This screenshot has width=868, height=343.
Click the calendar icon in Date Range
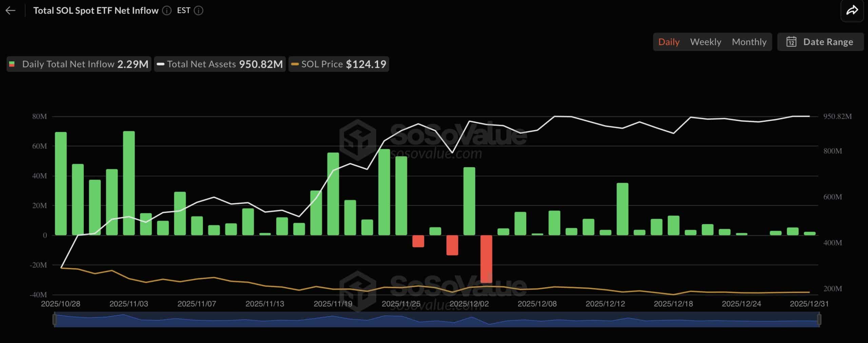pos(791,42)
